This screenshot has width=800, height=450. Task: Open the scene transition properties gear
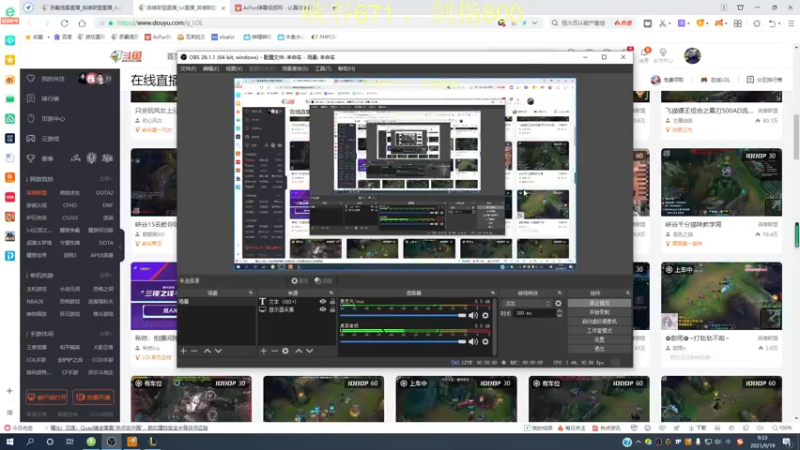(558, 303)
